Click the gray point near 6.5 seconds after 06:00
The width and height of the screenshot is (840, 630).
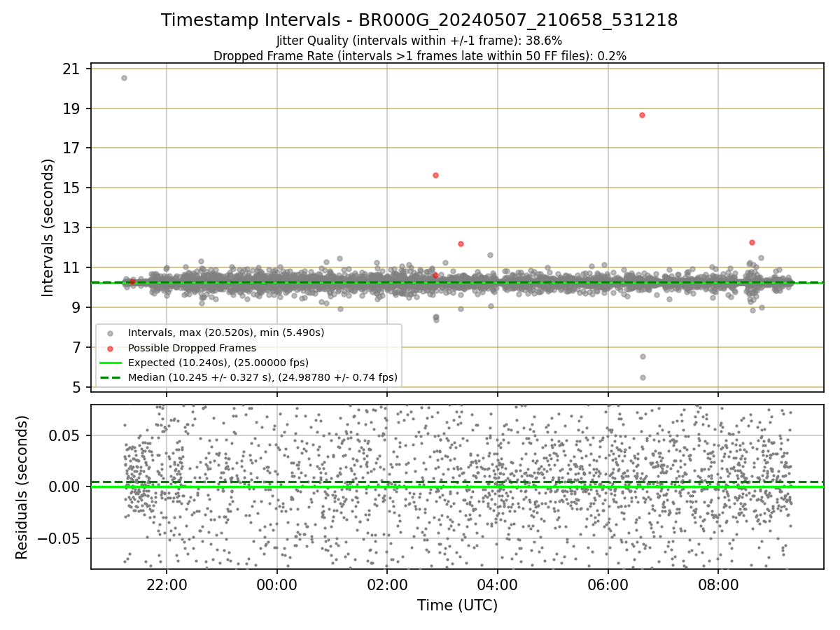(643, 356)
